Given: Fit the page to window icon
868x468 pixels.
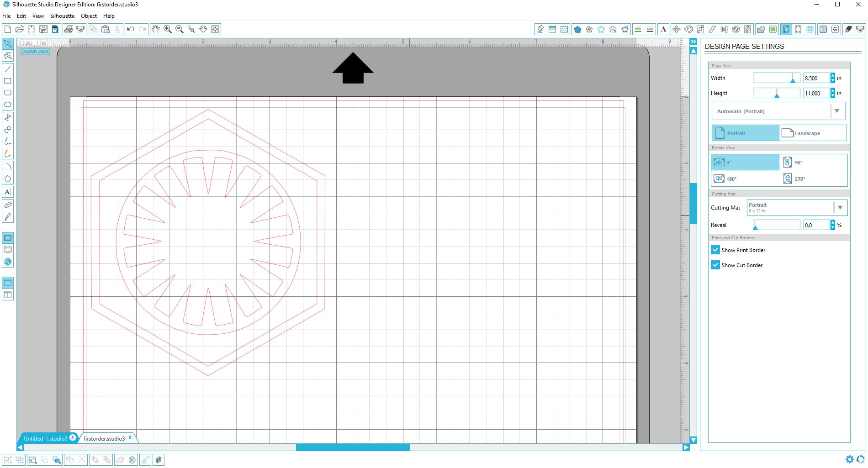Looking at the screenshot, I should [215, 29].
